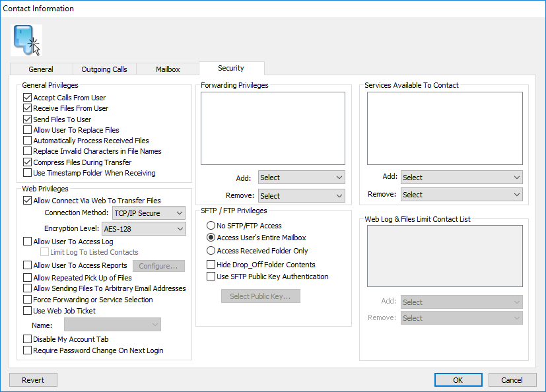Disable Compress Files During Transfer
Image resolution: width=546 pixels, height=392 pixels.
pyautogui.click(x=27, y=162)
